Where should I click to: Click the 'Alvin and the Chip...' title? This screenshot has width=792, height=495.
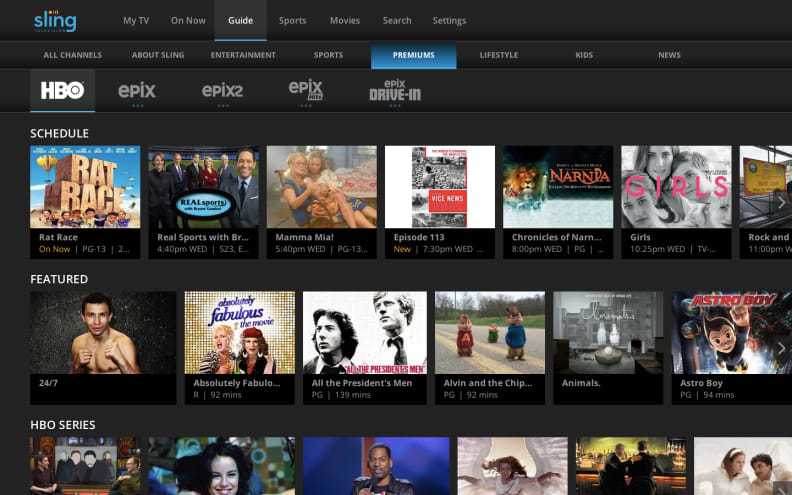click(x=488, y=383)
